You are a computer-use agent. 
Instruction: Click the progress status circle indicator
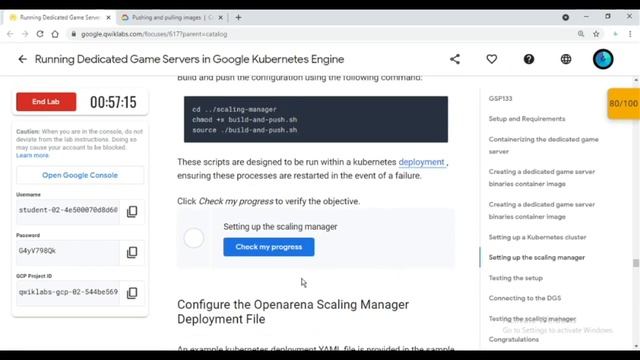point(193,238)
